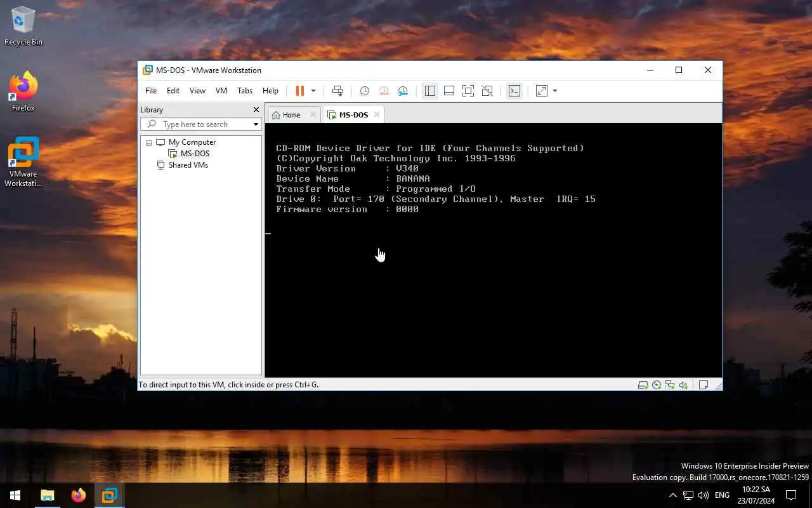Viewport: 812px width, 508px height.
Task: Click the ENG language indicator
Action: [722, 495]
